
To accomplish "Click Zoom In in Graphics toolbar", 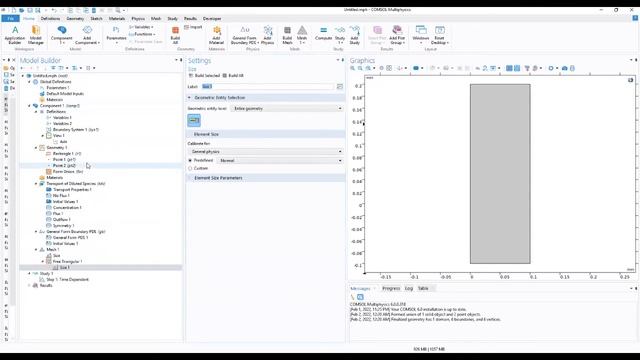I will click(x=353, y=68).
